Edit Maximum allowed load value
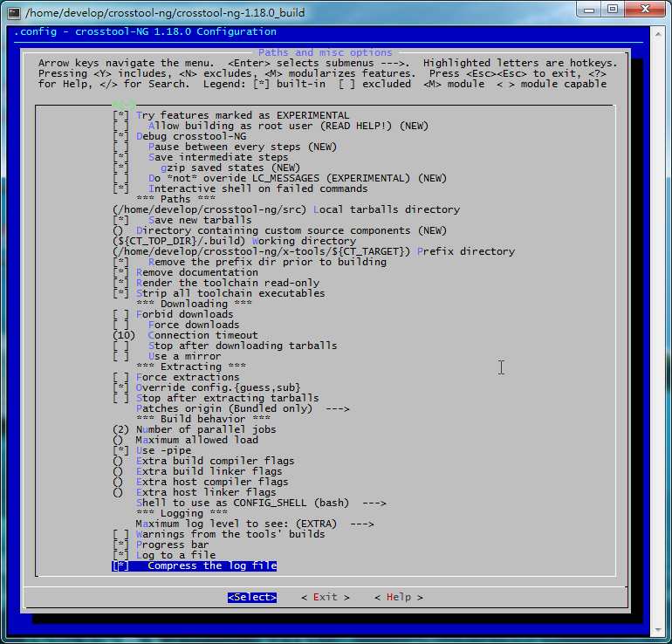This screenshot has width=672, height=644. pyautogui.click(x=185, y=441)
